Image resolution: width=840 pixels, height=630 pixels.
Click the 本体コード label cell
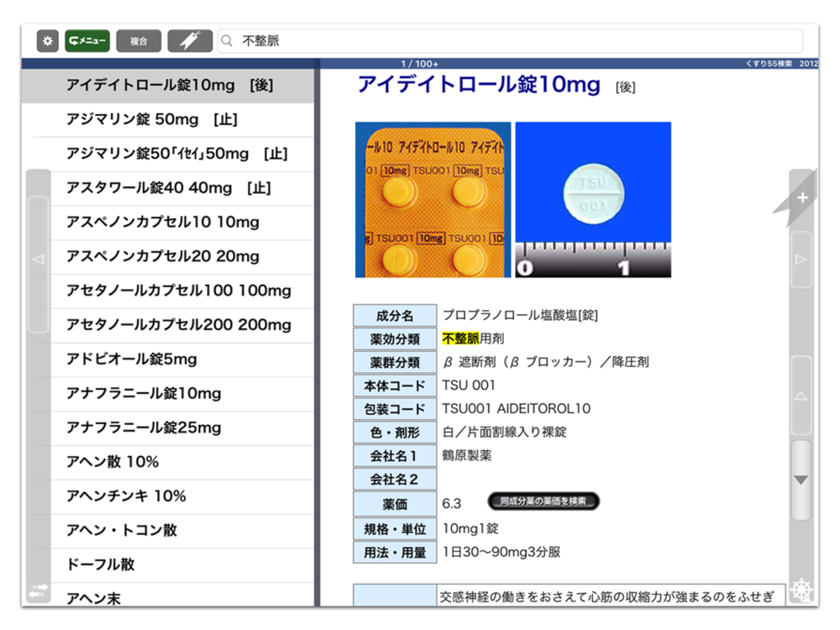tap(395, 386)
